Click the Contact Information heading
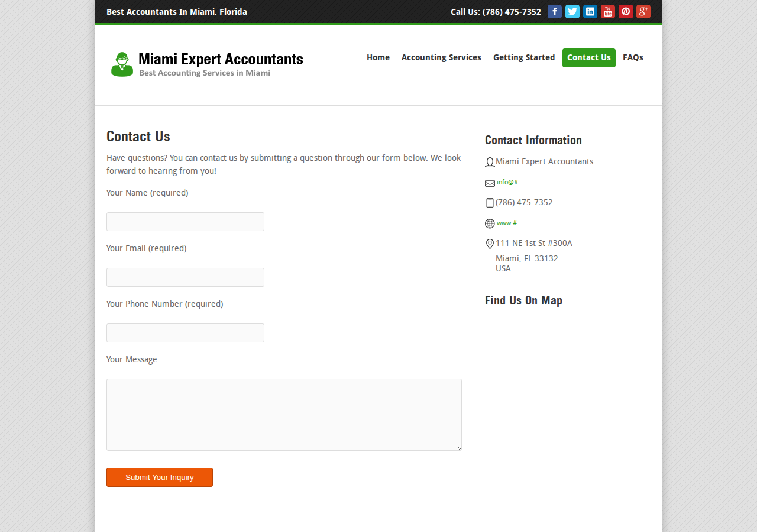 coord(533,140)
